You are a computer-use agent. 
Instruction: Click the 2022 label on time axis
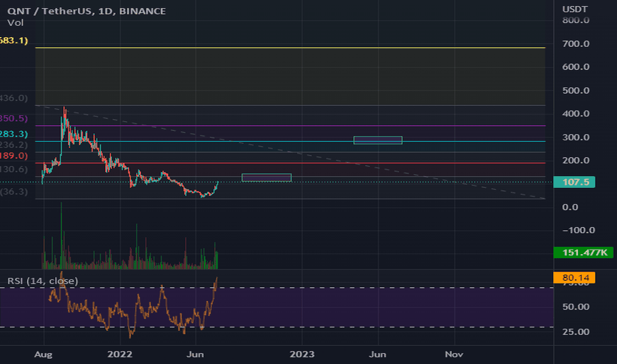click(120, 354)
